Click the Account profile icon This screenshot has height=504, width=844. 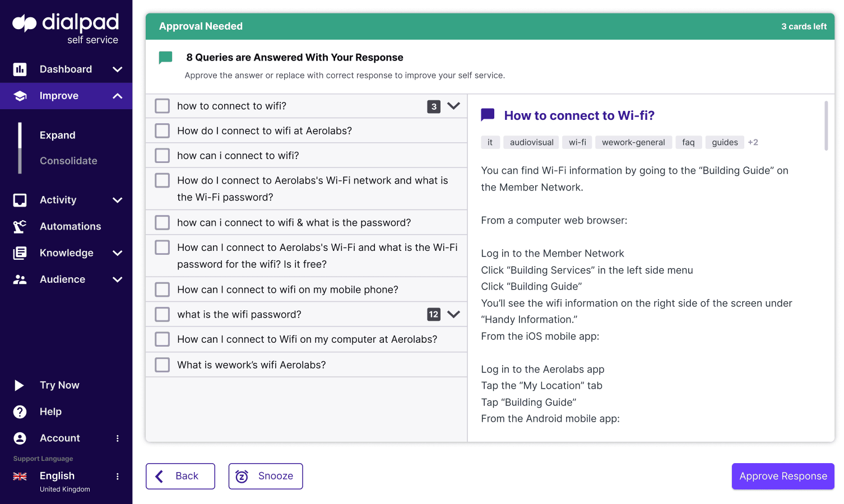click(19, 438)
